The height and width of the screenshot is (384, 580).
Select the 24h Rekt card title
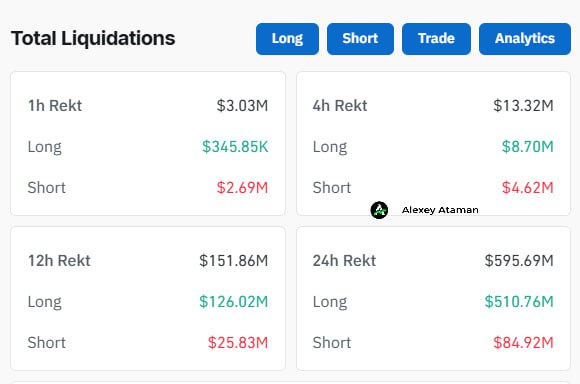[344, 261]
